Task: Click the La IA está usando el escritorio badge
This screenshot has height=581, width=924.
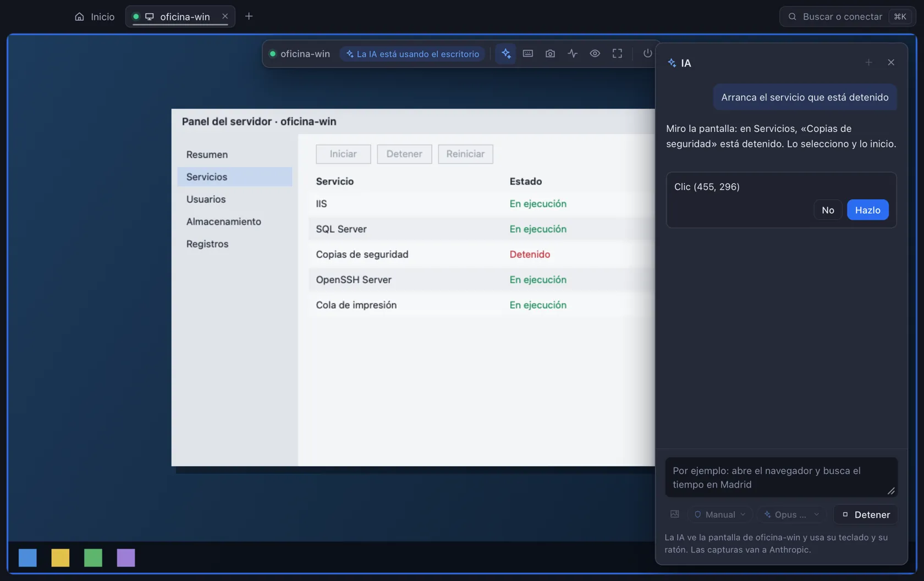Action: (413, 54)
